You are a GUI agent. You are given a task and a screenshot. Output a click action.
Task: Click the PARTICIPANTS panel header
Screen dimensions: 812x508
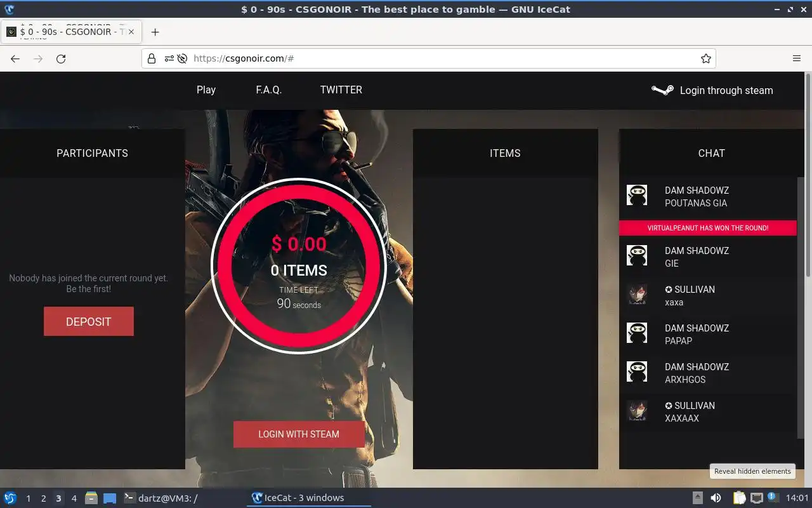point(93,153)
